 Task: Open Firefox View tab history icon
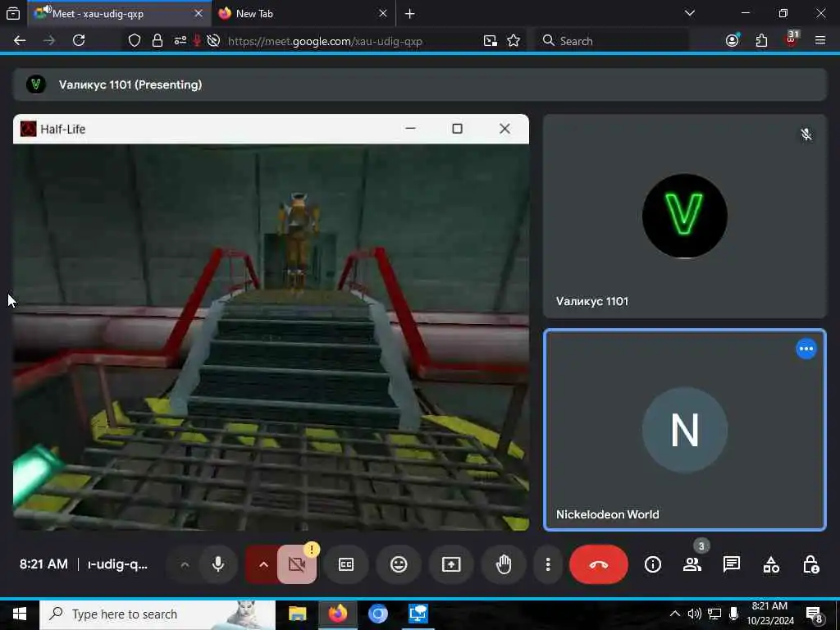(x=13, y=13)
